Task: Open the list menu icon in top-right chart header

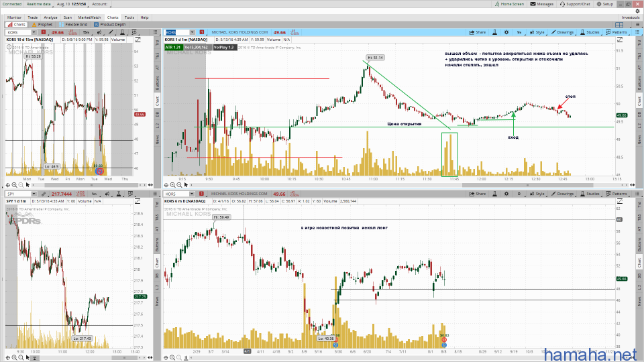Action: click(x=638, y=32)
